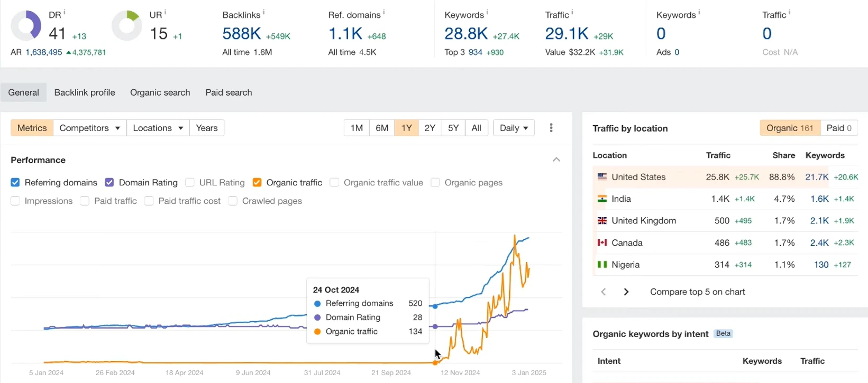Open the Locations dropdown
Screen dimensions: 868x383
(158, 128)
